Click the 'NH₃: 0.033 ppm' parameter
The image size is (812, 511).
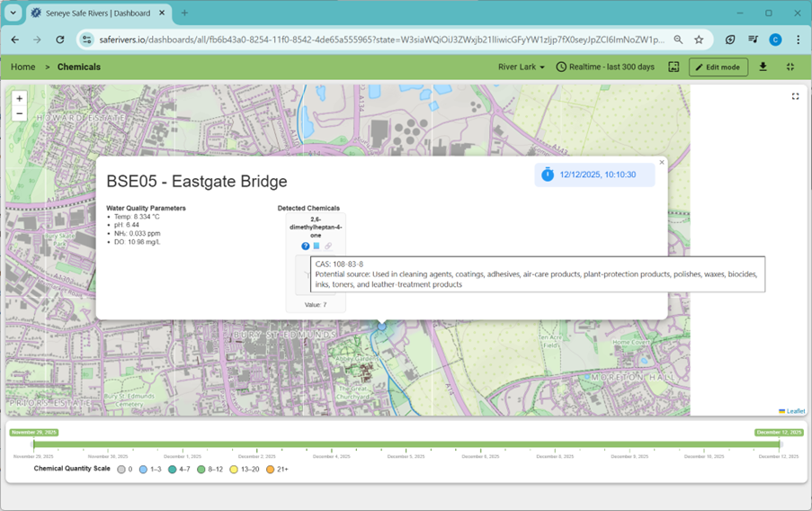138,234
